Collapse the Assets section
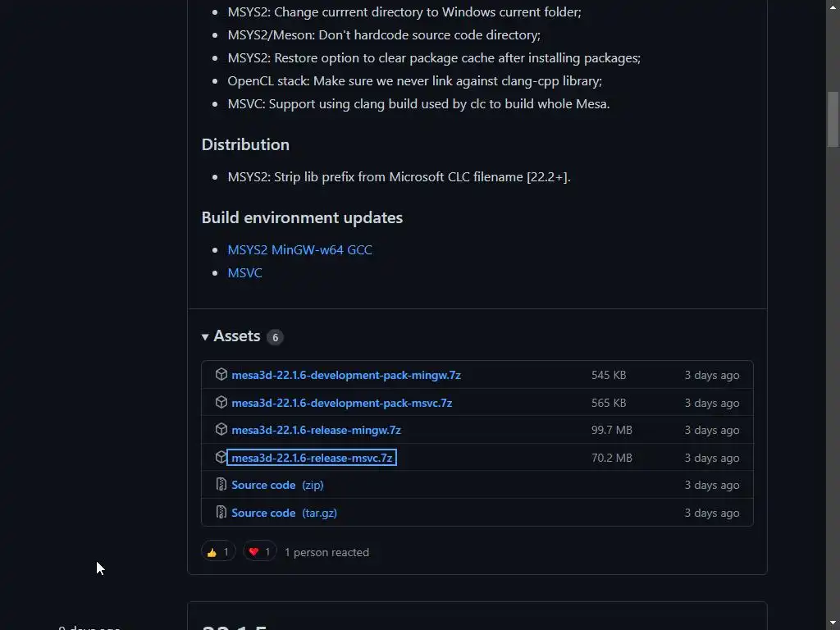This screenshot has width=840, height=630. (205, 336)
